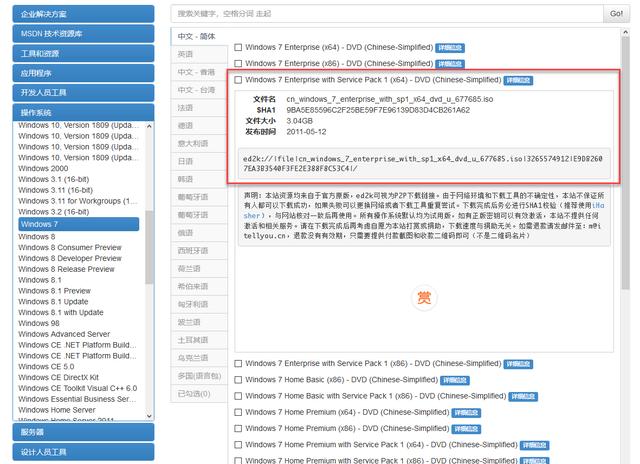This screenshot has height=464, width=640.
Task: Click the Go! search button
Action: click(616, 13)
